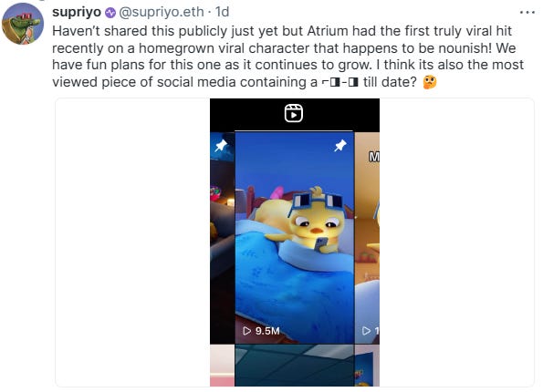Open the partially visible right reel thumbnail

click(368, 238)
